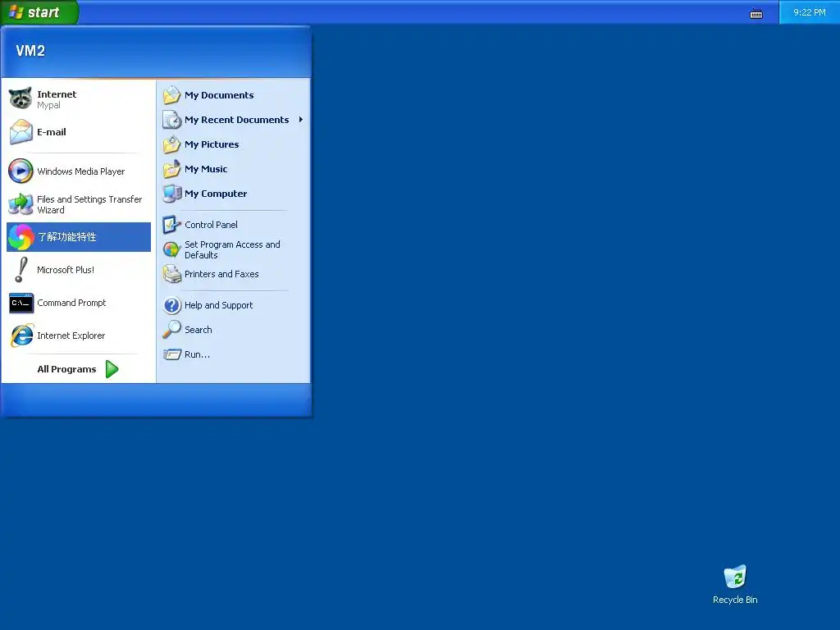Click the My Recent Documents label
This screenshot has height=630, width=840.
[237, 120]
